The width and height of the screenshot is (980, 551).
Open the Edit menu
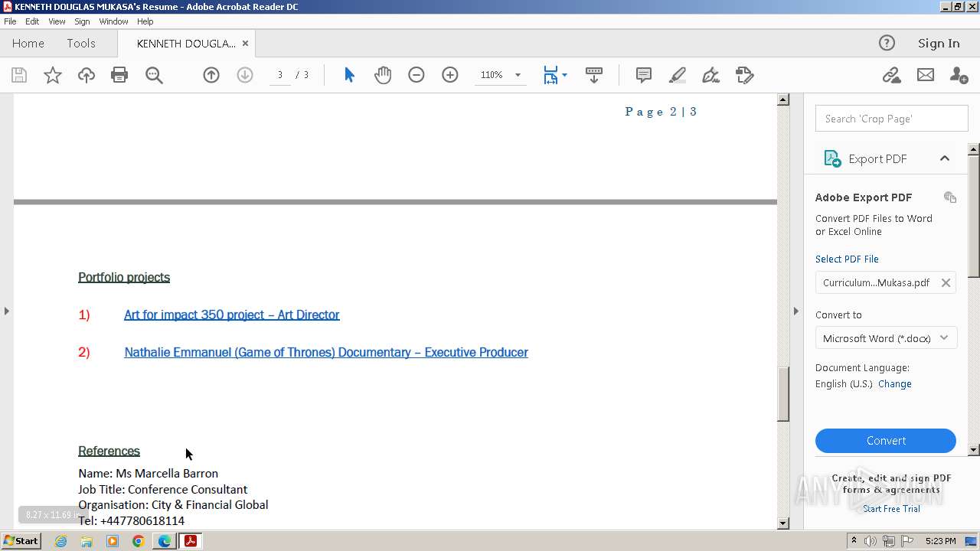point(32,21)
